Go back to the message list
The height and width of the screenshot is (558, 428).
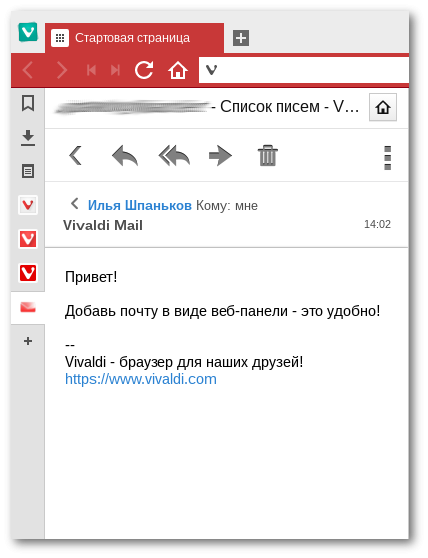click(x=76, y=156)
